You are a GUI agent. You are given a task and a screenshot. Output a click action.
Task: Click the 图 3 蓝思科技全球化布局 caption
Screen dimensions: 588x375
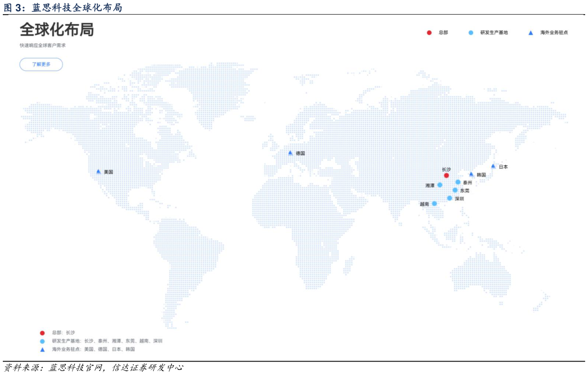(62, 7)
